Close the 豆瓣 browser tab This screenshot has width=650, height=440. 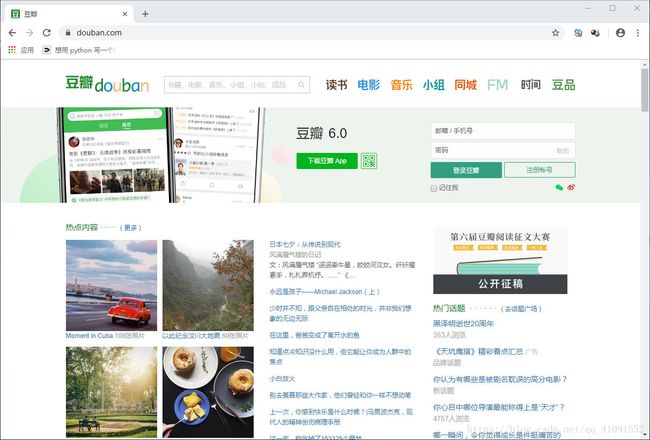[x=125, y=14]
